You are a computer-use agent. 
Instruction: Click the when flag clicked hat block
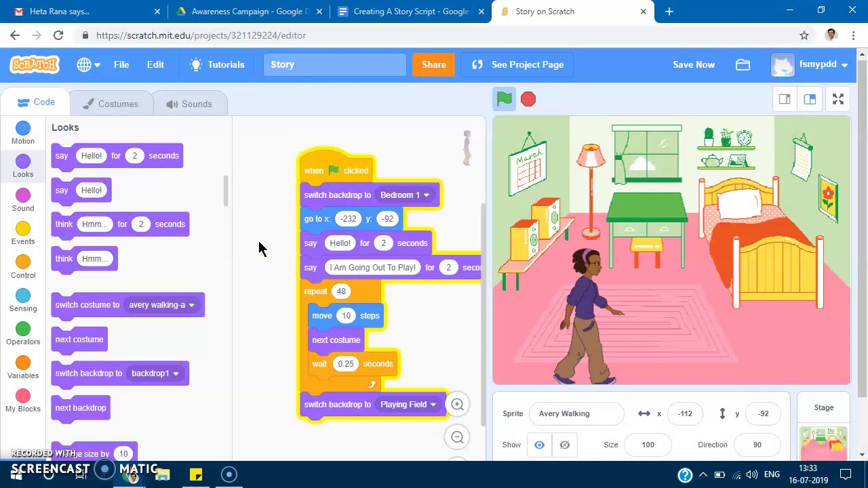[336, 170]
